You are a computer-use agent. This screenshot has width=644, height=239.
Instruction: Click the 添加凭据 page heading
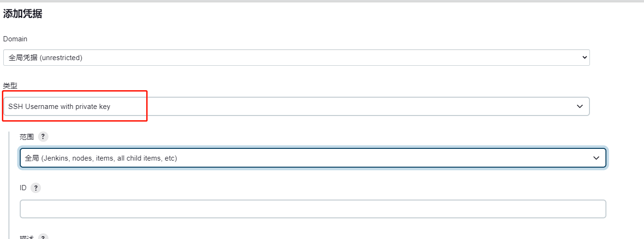pos(23,14)
